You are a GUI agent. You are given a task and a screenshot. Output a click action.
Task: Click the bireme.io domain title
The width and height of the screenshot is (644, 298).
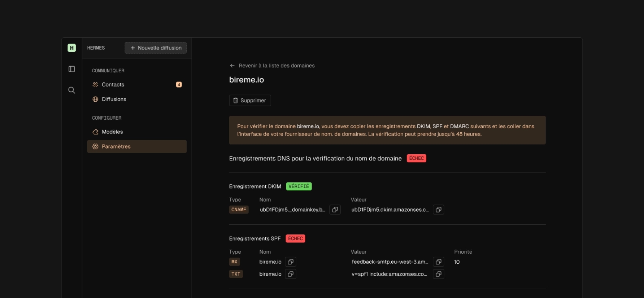(x=246, y=80)
